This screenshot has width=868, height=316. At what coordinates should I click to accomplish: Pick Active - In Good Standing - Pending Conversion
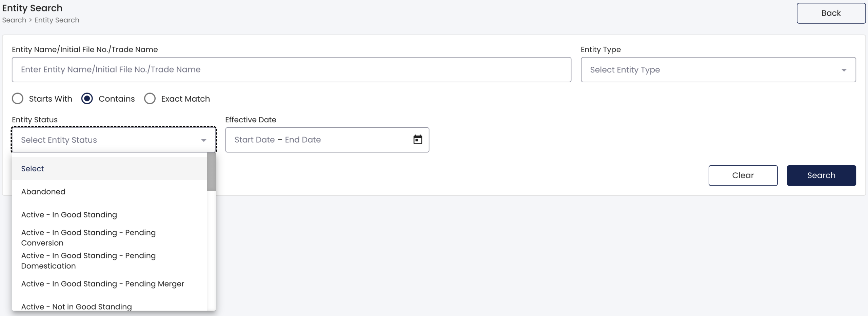tap(109, 238)
